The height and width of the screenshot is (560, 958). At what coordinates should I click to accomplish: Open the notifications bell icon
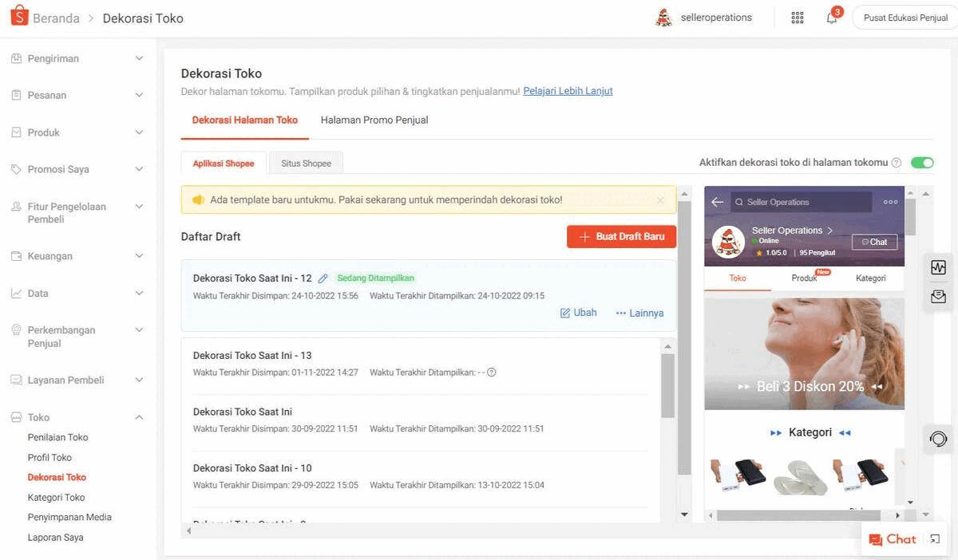pyautogui.click(x=832, y=18)
